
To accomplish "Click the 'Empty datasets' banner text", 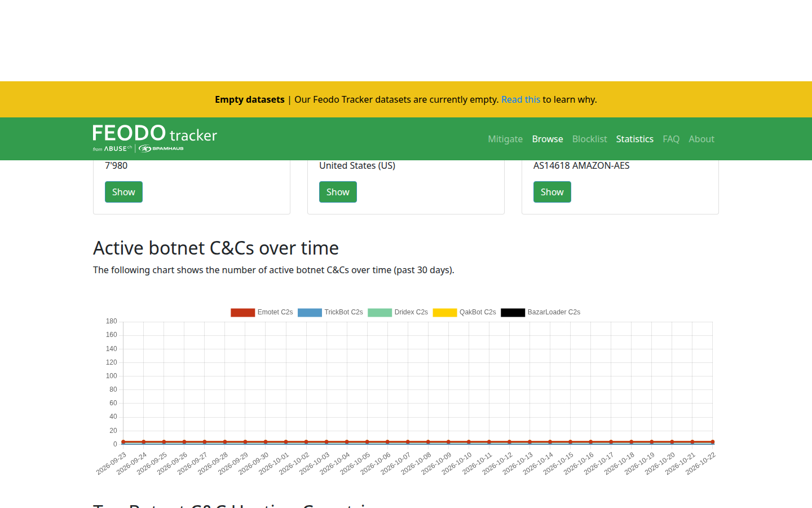I will point(250,99).
